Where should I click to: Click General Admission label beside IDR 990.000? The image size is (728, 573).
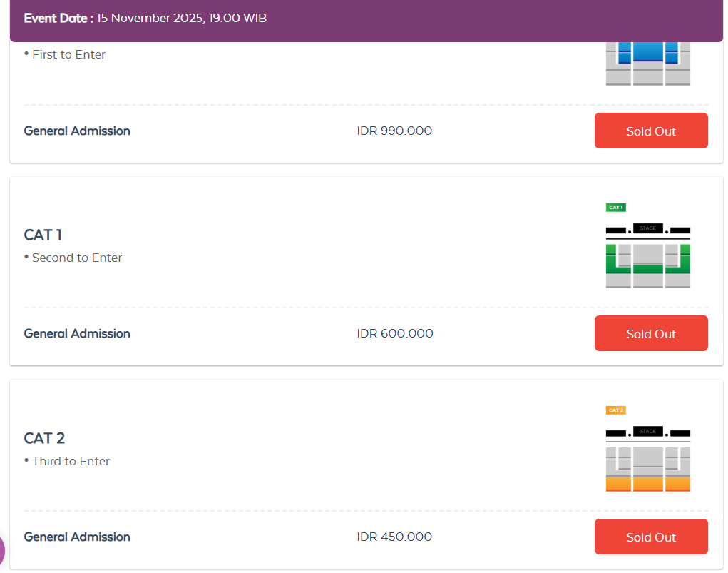click(x=77, y=131)
